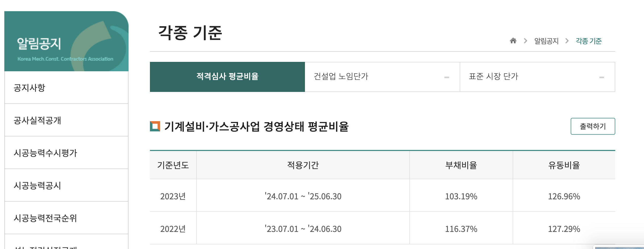Click the 출력하기 print button
Image resolution: width=644 pixels, height=249 pixels.
point(593,126)
